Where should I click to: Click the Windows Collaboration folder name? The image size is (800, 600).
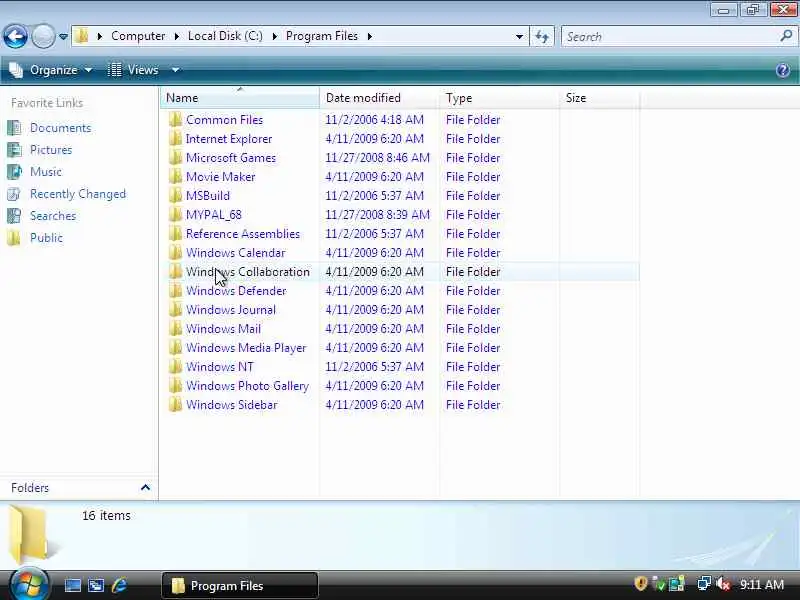(247, 272)
